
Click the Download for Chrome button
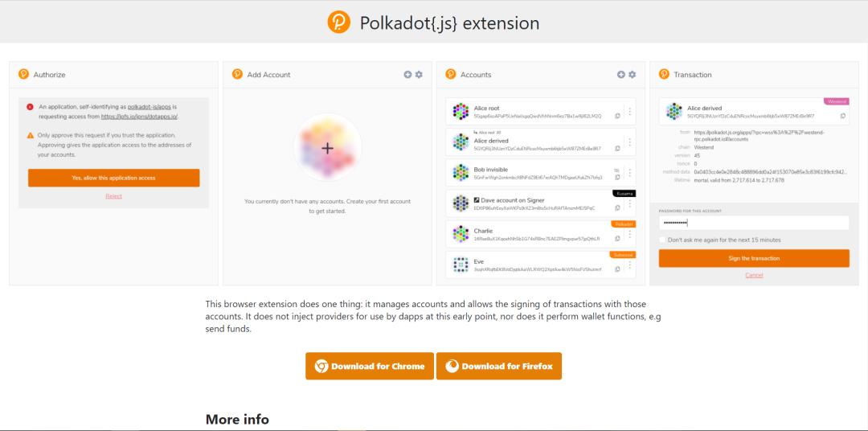pyautogui.click(x=370, y=366)
